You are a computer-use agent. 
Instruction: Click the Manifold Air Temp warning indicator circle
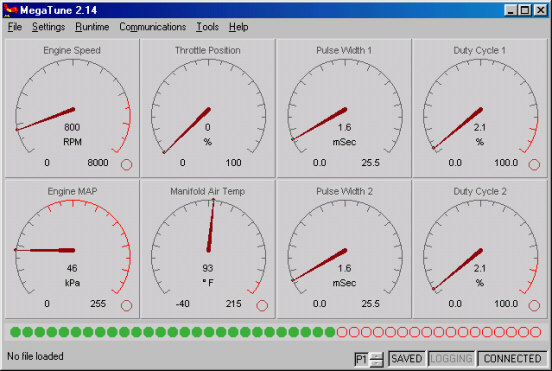(262, 305)
